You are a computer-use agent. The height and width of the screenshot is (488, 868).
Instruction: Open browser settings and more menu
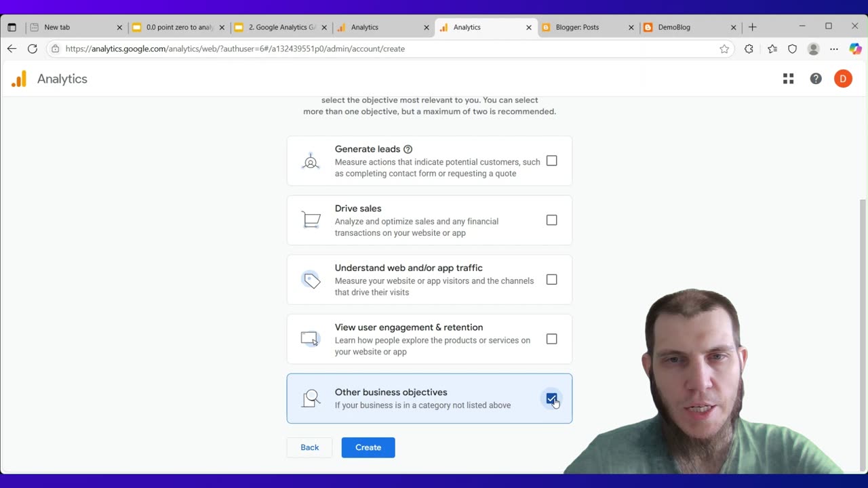coord(834,49)
